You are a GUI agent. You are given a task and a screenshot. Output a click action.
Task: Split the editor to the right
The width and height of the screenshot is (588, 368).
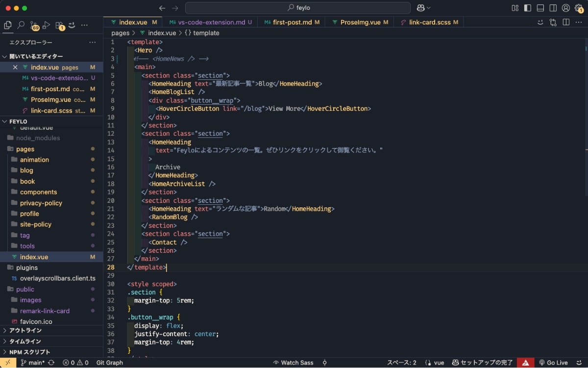[x=566, y=22]
